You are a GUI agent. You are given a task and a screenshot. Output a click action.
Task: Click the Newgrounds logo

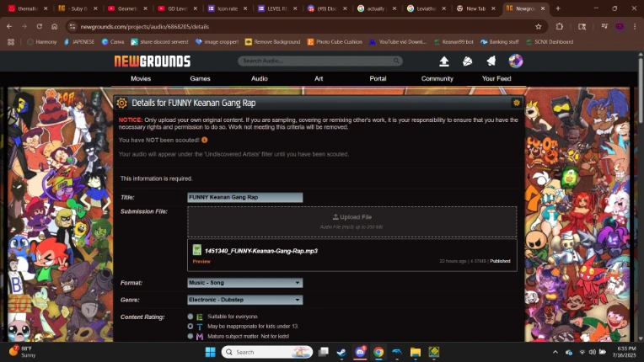pyautogui.click(x=153, y=61)
